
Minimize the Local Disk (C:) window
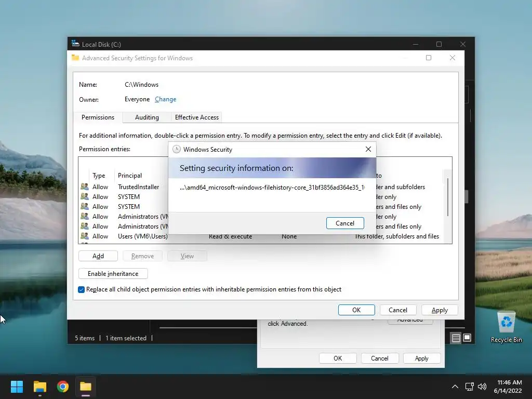pyautogui.click(x=415, y=44)
